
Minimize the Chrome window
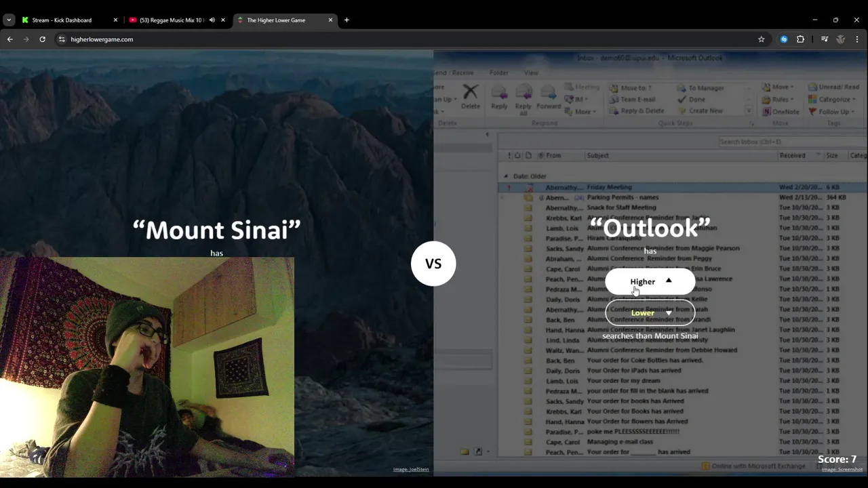coord(814,20)
